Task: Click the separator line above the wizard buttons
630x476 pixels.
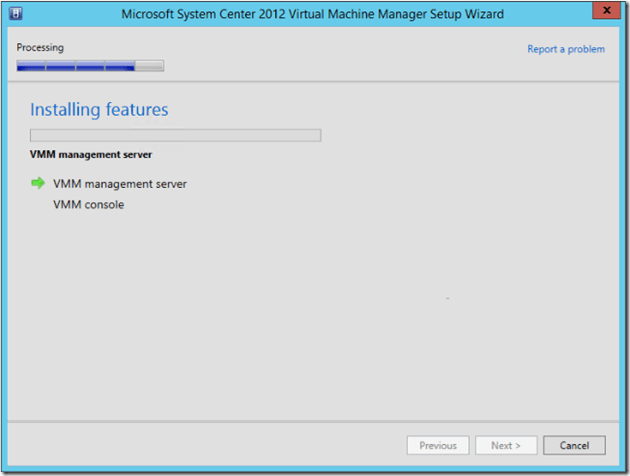Action: pyautogui.click(x=315, y=422)
